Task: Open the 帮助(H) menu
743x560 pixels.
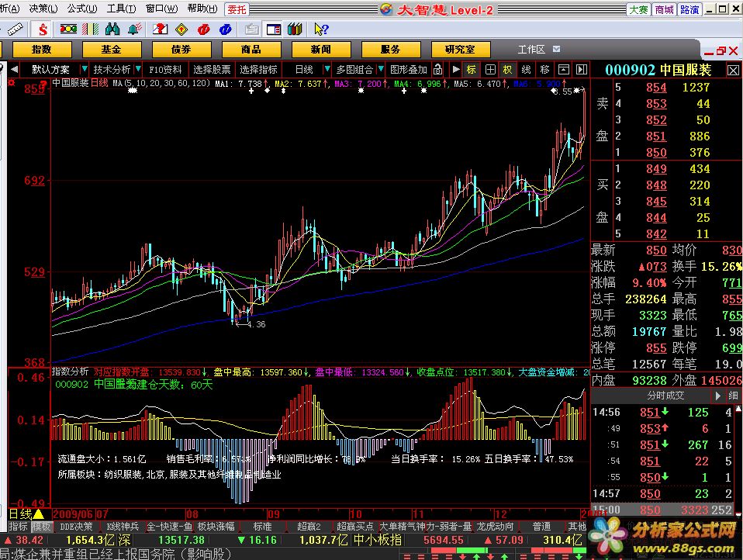Action: (202, 9)
